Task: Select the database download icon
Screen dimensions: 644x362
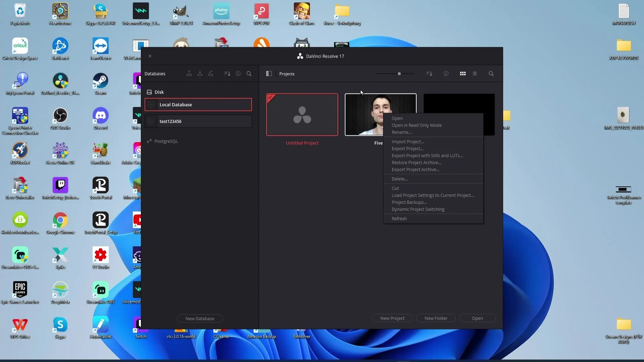Action: click(x=200, y=73)
